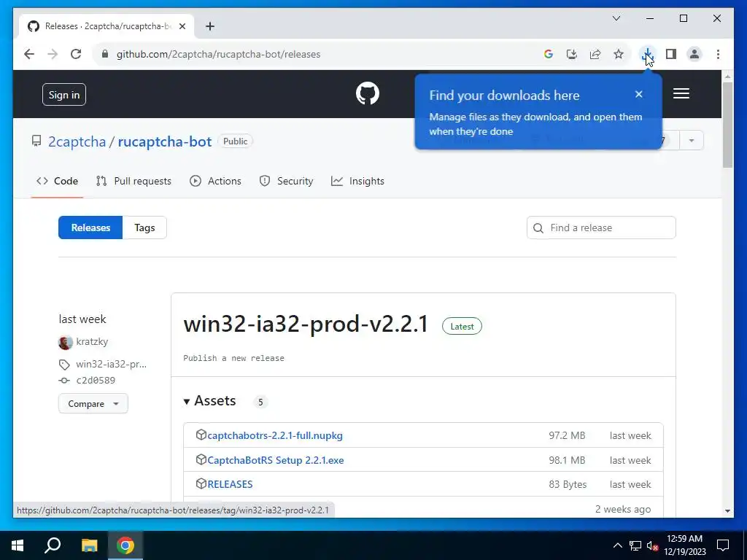Open Chrome three-dot menu
The width and height of the screenshot is (747, 560).
pos(718,54)
